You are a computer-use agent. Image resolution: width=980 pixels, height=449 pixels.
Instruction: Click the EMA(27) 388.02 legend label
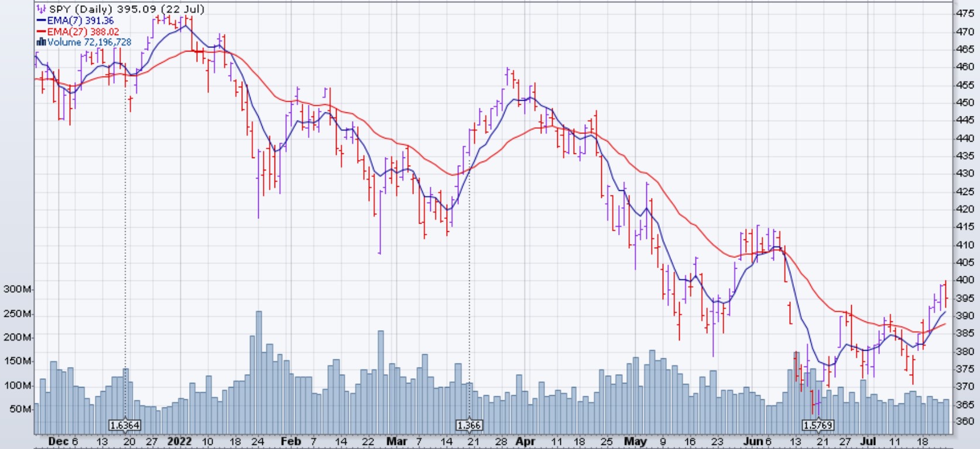pos(83,32)
